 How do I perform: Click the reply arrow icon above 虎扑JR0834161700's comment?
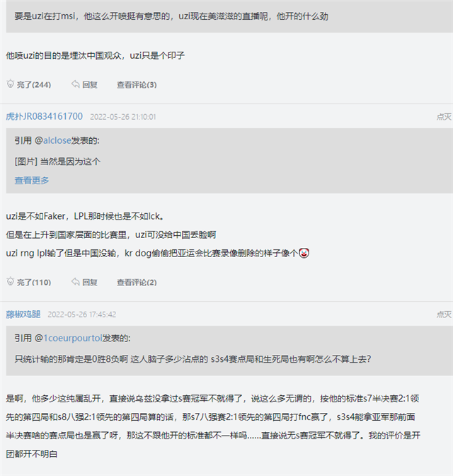(75, 84)
